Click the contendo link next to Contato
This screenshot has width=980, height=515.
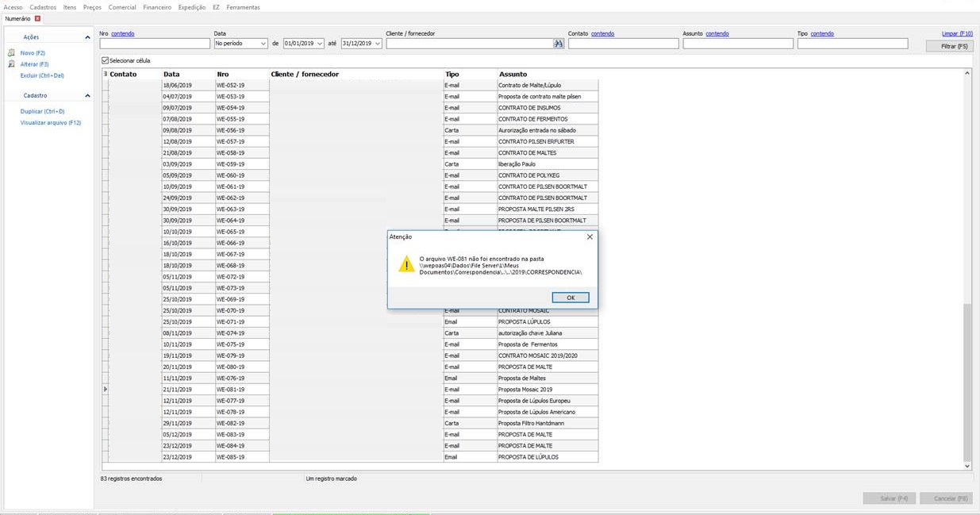pyautogui.click(x=602, y=34)
